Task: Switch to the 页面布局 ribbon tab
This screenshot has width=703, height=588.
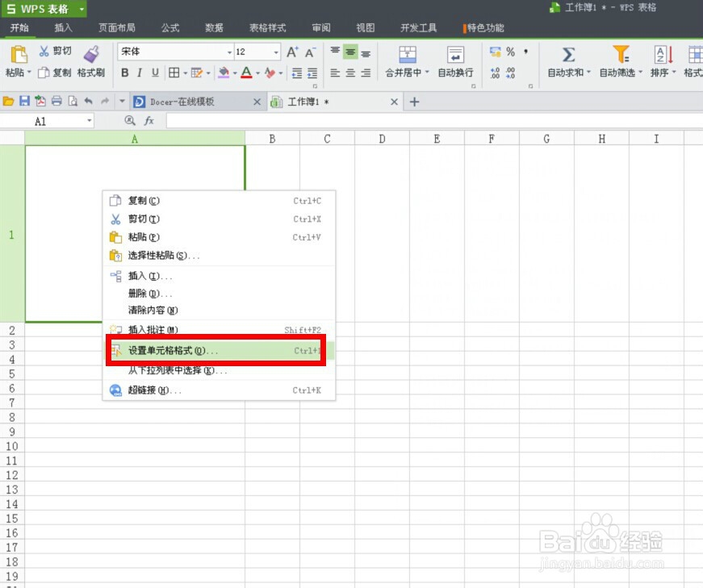Action: click(116, 27)
